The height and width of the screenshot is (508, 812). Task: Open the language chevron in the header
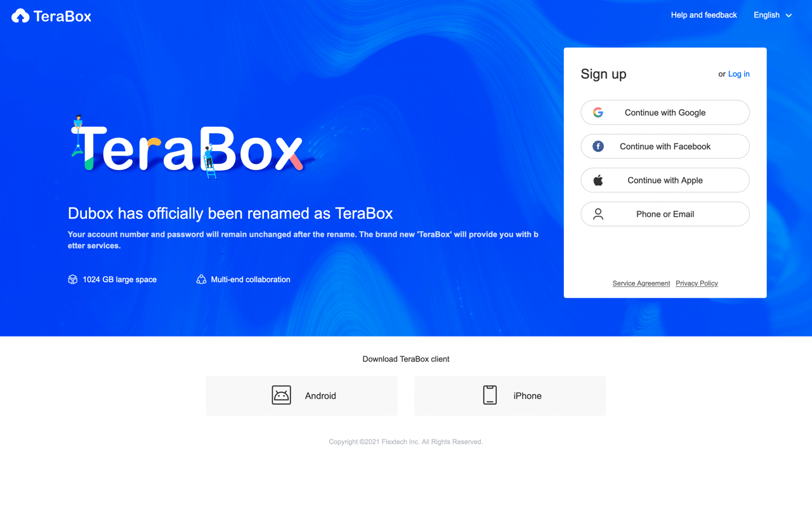(x=789, y=15)
